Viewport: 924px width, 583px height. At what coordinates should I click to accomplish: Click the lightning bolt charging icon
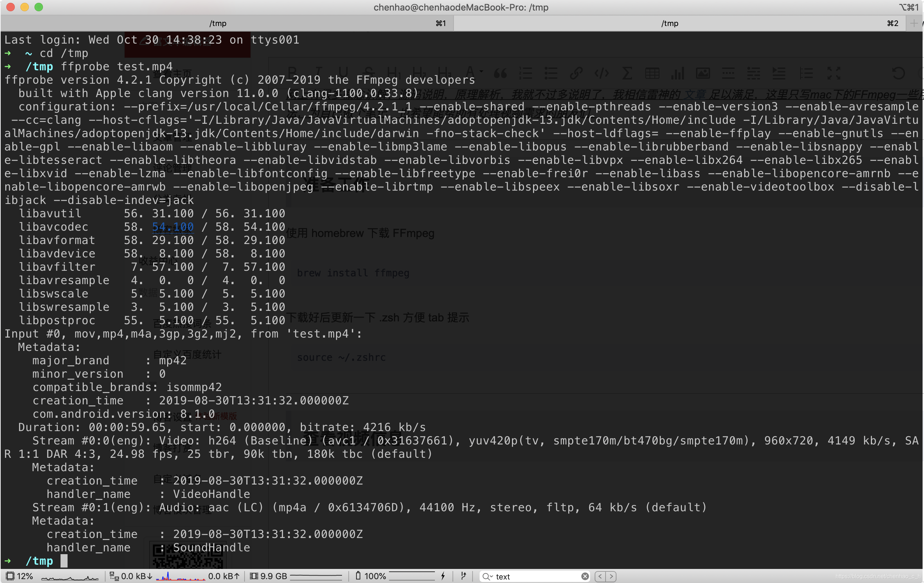pos(443,576)
